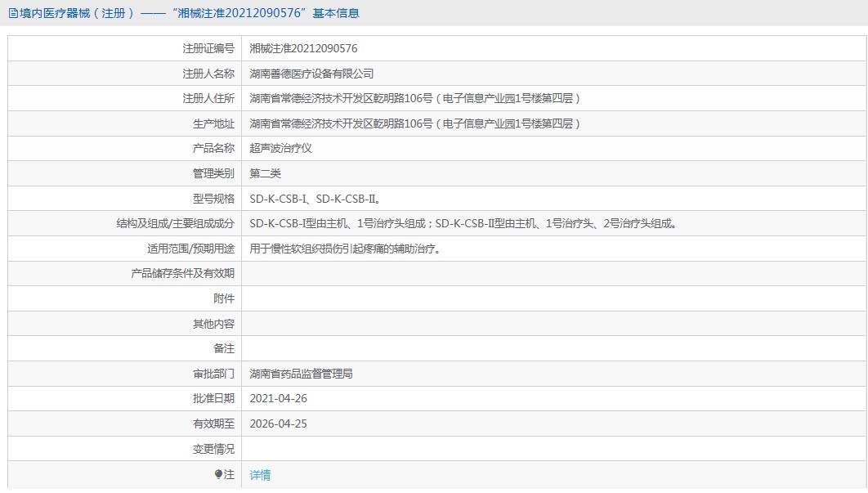Click the 审批部门 row label
Viewport: 868px width, 493px height.
(x=213, y=374)
